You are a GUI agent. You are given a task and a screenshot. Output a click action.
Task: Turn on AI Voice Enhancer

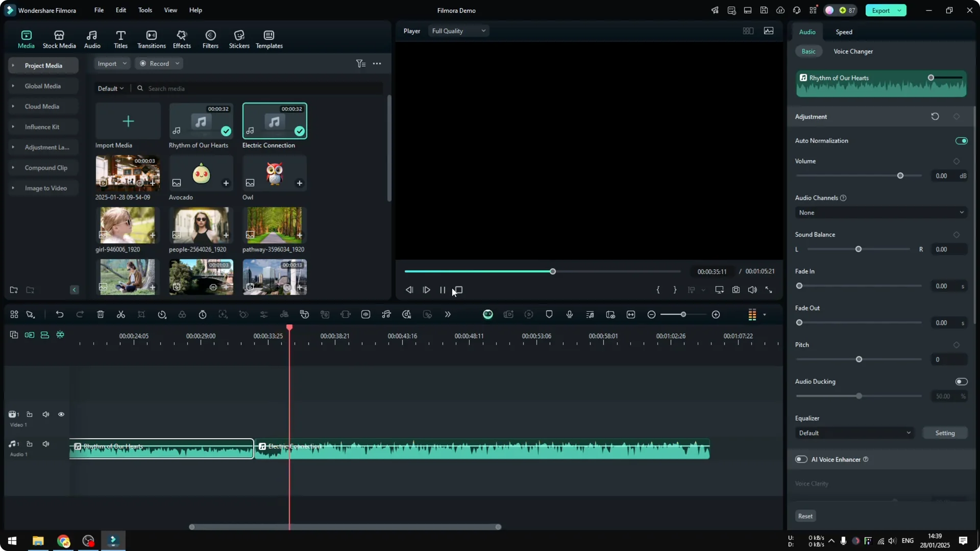[800, 459]
